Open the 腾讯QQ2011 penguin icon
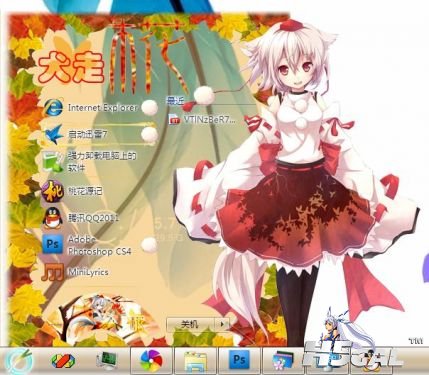 (53, 218)
